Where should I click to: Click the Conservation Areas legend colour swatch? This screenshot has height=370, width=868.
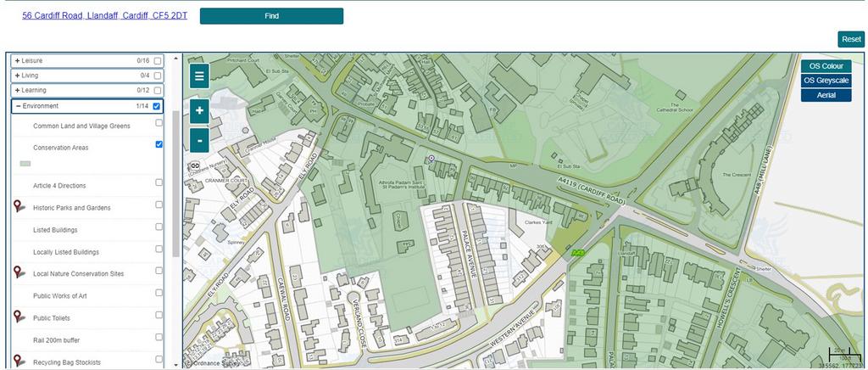tap(25, 164)
